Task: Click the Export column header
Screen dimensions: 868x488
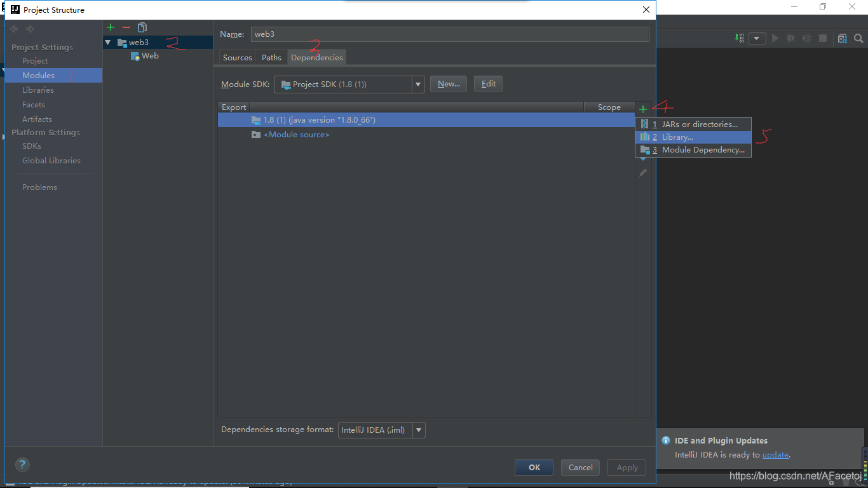Action: [234, 107]
